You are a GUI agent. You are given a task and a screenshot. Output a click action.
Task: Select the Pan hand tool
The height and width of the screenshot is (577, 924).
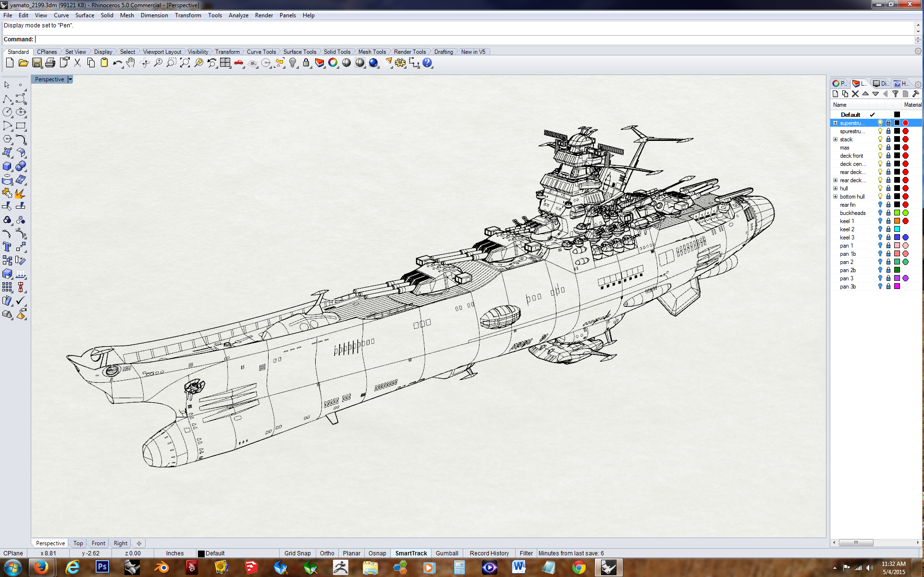pyautogui.click(x=131, y=63)
